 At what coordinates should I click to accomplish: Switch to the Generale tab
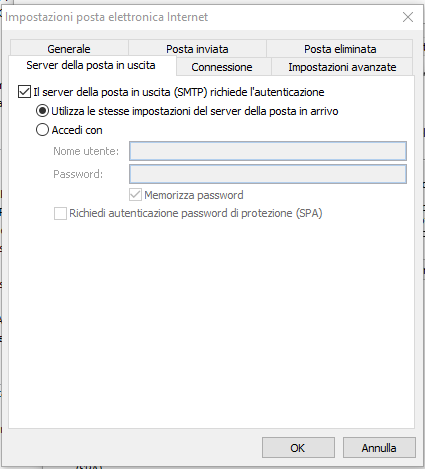click(x=69, y=48)
